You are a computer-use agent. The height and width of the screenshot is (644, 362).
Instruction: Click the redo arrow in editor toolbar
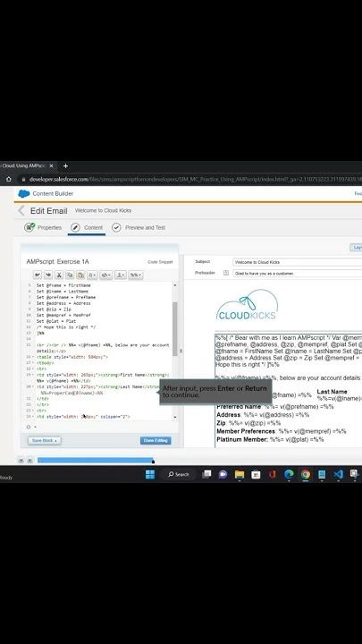(x=48, y=275)
